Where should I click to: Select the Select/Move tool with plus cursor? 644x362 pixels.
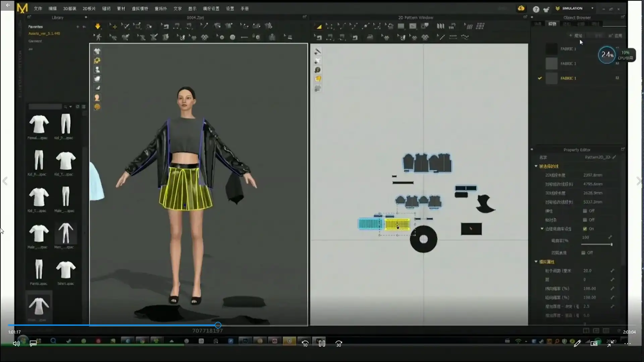tap(113, 26)
